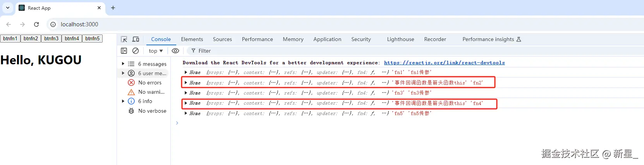Click the 'fn5传参' log string

point(419,113)
